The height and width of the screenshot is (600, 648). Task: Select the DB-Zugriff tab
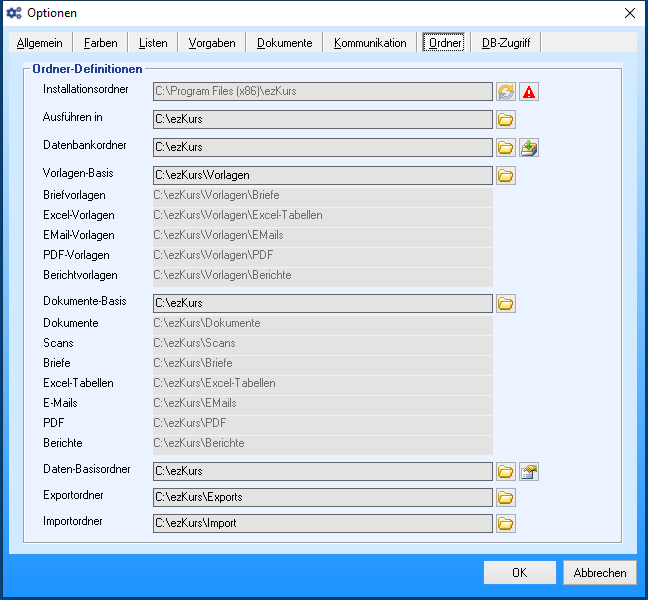(x=506, y=43)
